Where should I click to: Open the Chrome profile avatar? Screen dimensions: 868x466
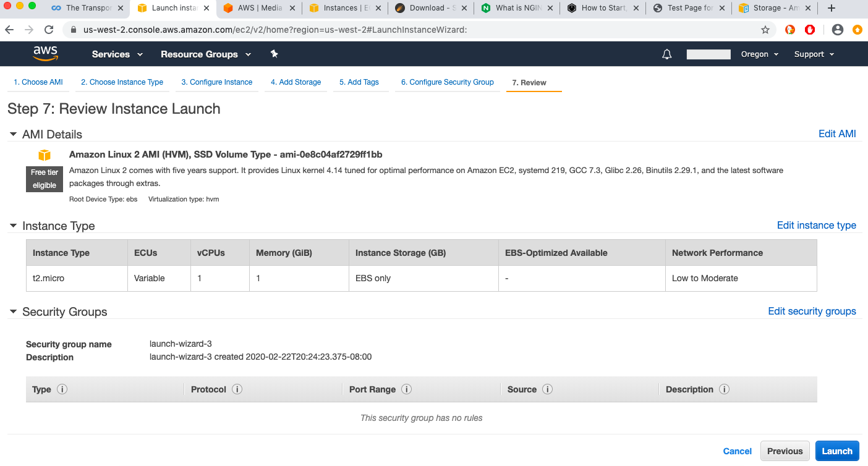pyautogui.click(x=838, y=30)
